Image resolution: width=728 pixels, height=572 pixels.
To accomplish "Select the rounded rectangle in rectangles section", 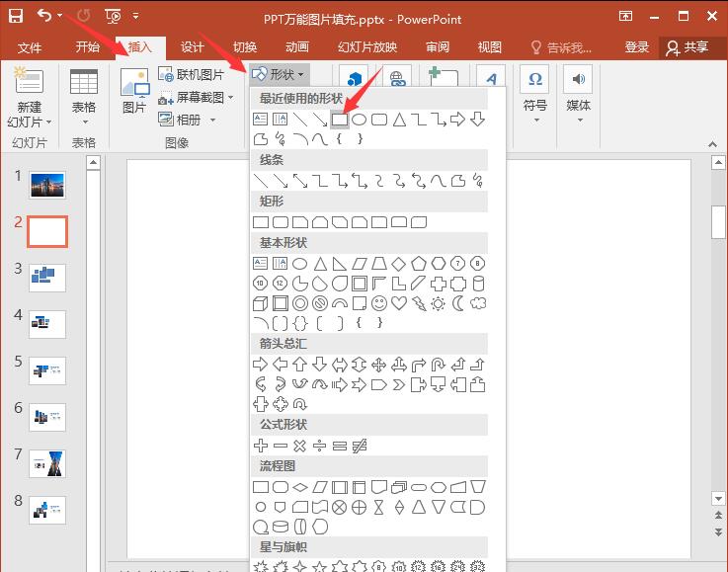I will coord(281,222).
